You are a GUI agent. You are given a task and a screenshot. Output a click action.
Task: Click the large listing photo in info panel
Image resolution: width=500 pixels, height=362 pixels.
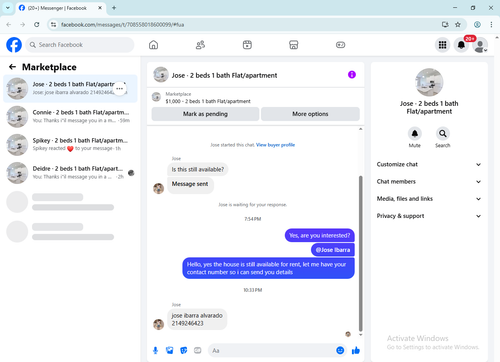(x=429, y=82)
